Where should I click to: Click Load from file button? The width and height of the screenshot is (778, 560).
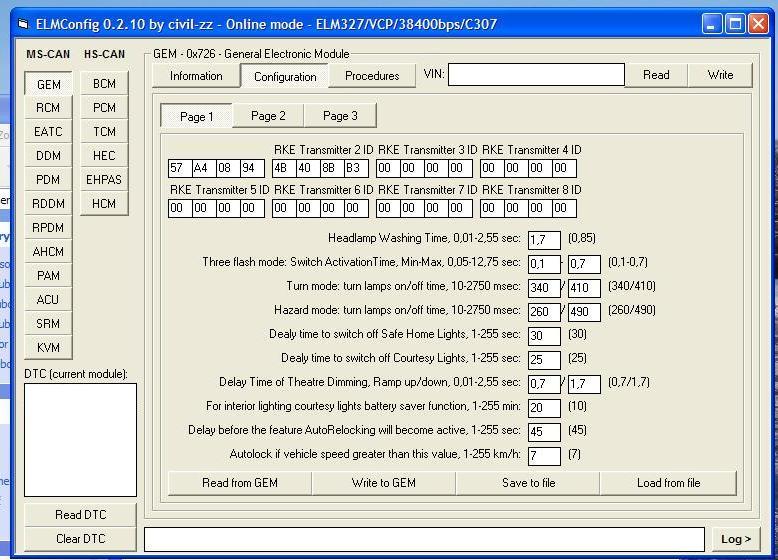pyautogui.click(x=668, y=483)
